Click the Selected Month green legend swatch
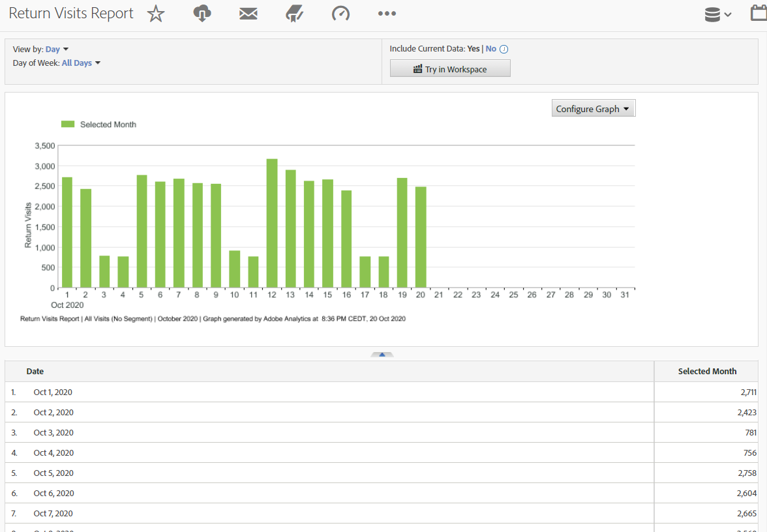 68,124
